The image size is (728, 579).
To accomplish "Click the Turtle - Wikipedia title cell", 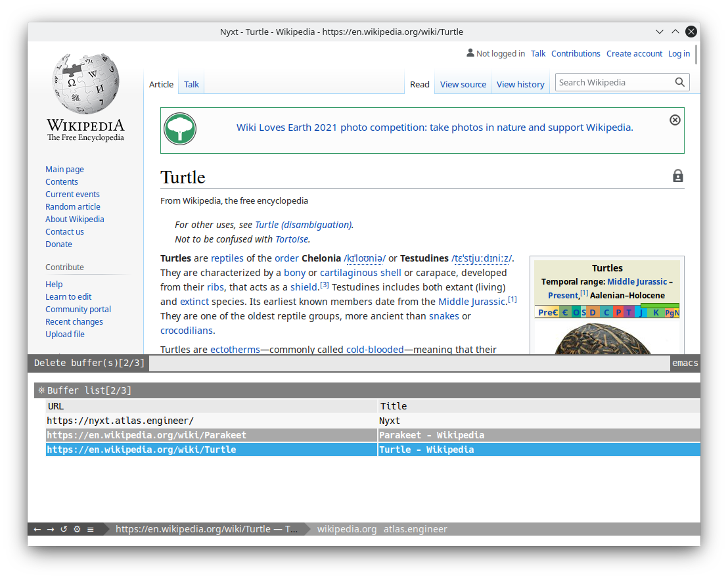I will point(539,450).
